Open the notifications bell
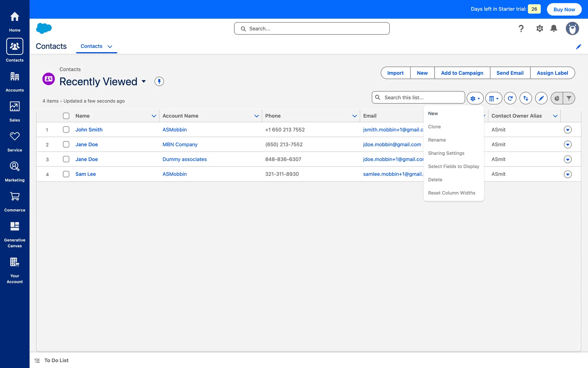Viewport: 588px width, 368px height. pyautogui.click(x=553, y=29)
